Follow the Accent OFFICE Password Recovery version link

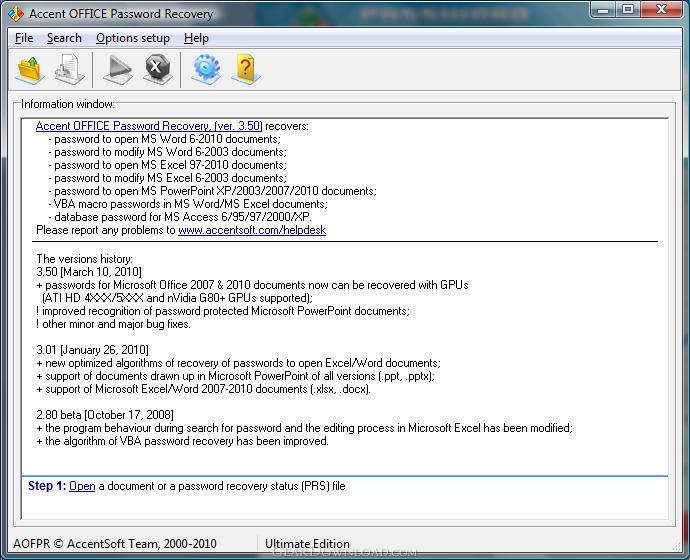pyautogui.click(x=149, y=126)
